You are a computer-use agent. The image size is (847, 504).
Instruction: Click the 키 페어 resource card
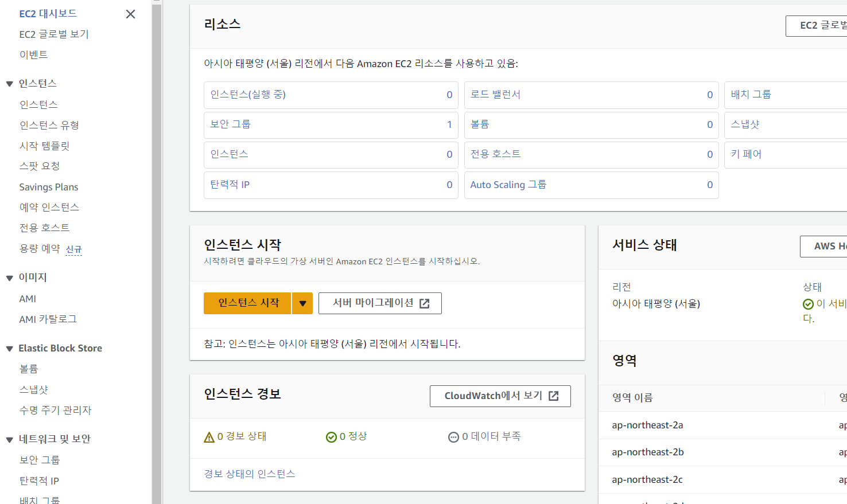[786, 155]
